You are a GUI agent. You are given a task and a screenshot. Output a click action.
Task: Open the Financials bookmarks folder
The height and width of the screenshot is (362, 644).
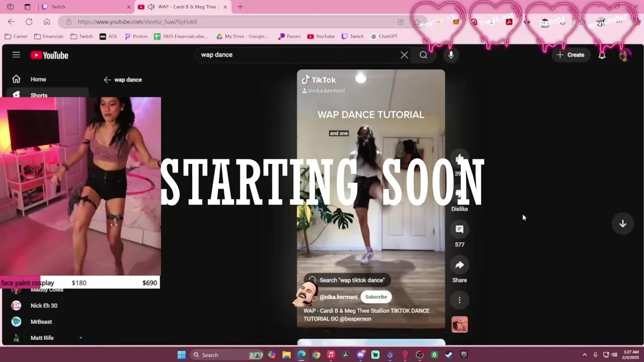coord(49,36)
